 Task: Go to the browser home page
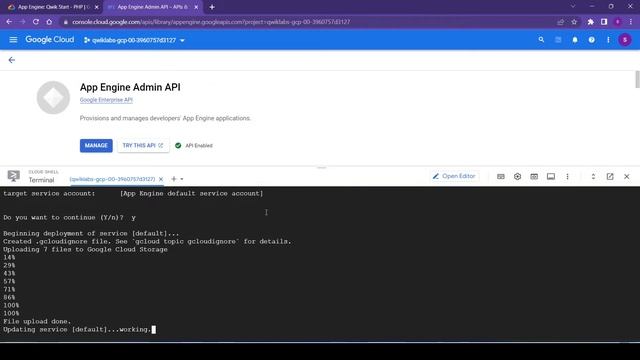pyautogui.click(x=49, y=22)
